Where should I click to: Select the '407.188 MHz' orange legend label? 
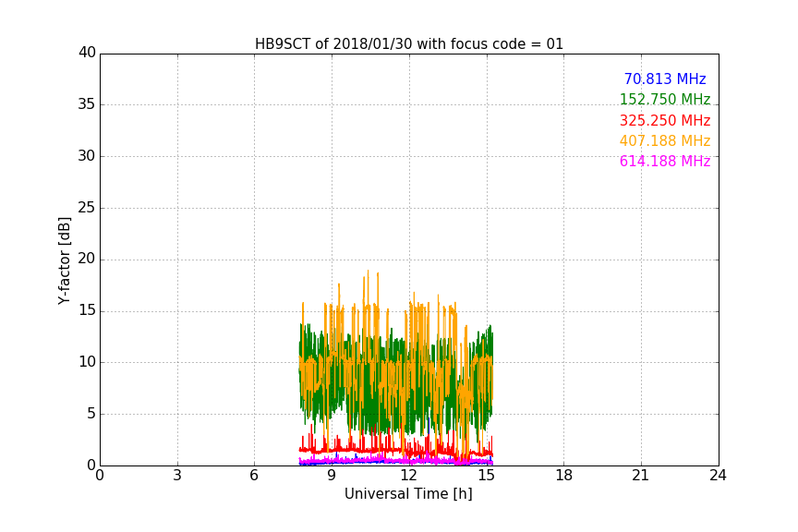(x=665, y=141)
